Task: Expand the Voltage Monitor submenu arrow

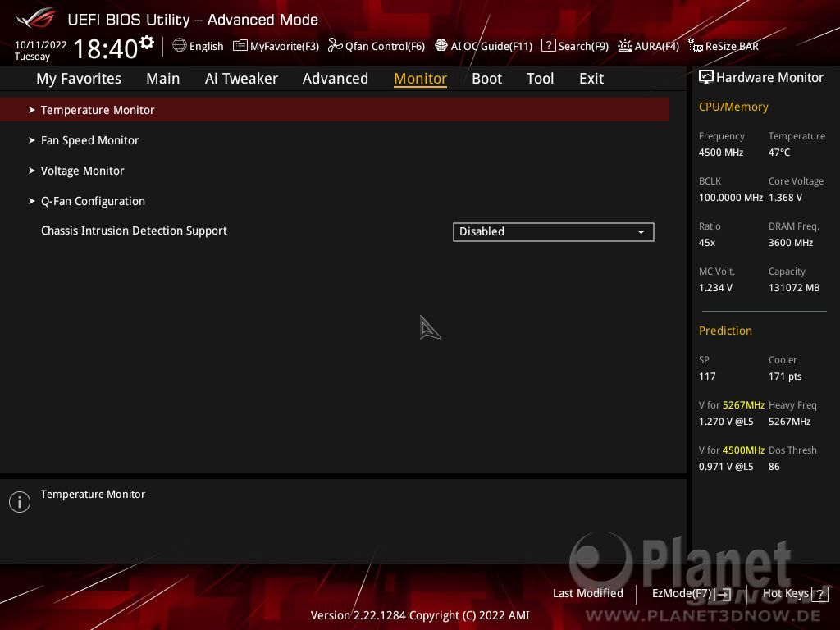Action: (x=32, y=171)
